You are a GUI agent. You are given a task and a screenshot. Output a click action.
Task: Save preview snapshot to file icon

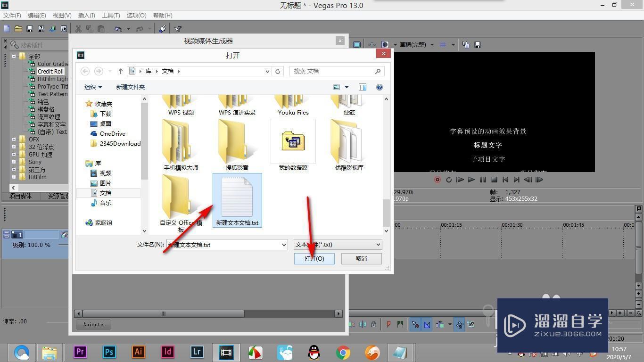[x=478, y=45]
